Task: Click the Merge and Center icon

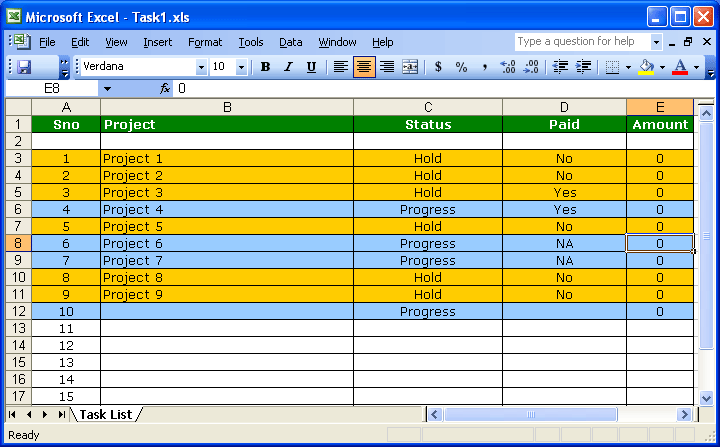Action: 410,67
